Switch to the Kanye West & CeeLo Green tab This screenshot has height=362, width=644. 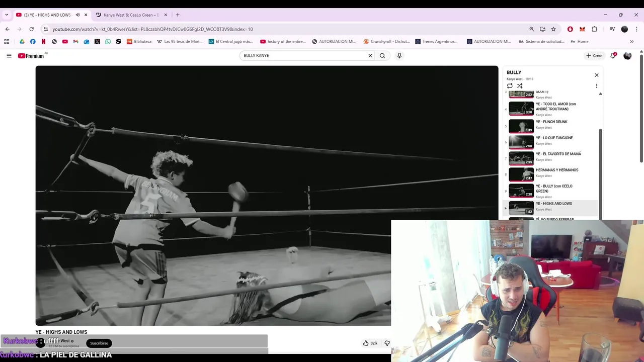pos(131,15)
